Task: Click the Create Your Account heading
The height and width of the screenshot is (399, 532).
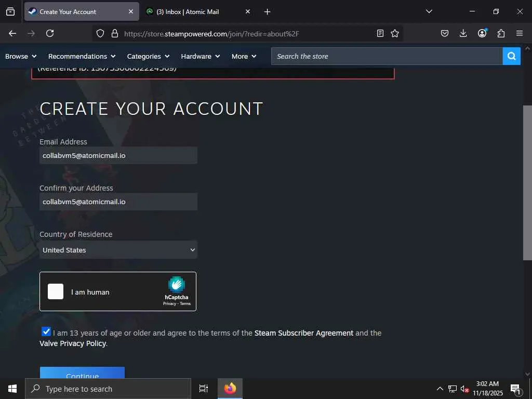Action: coord(151,109)
